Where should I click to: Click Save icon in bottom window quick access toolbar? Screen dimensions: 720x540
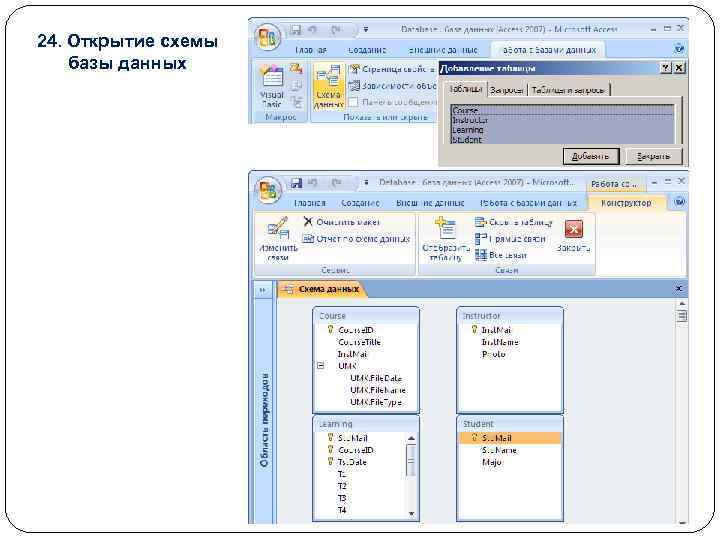click(297, 183)
